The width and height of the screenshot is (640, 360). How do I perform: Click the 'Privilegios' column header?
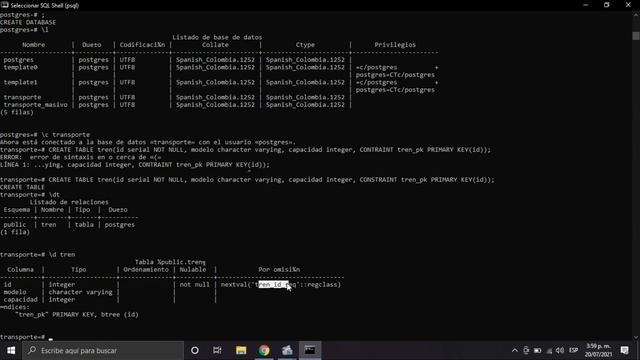395,44
